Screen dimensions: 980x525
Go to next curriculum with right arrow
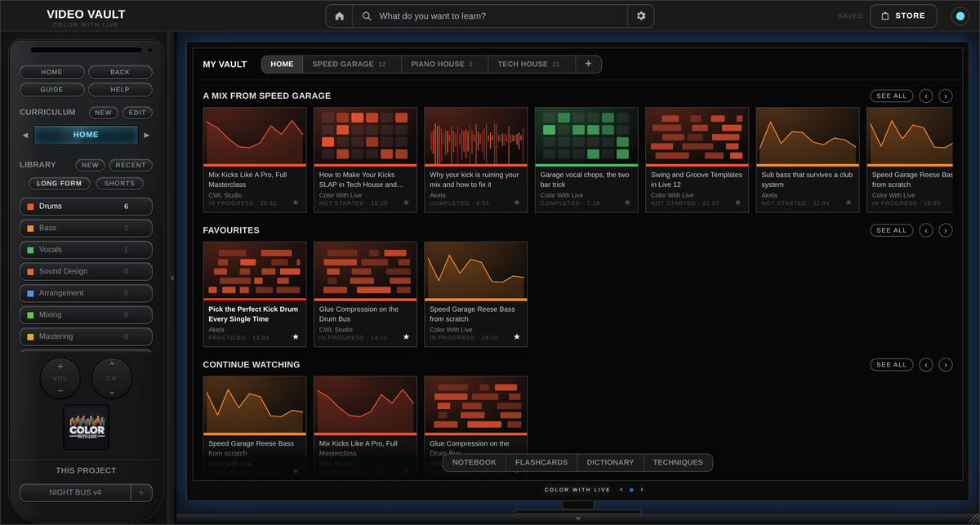click(147, 135)
